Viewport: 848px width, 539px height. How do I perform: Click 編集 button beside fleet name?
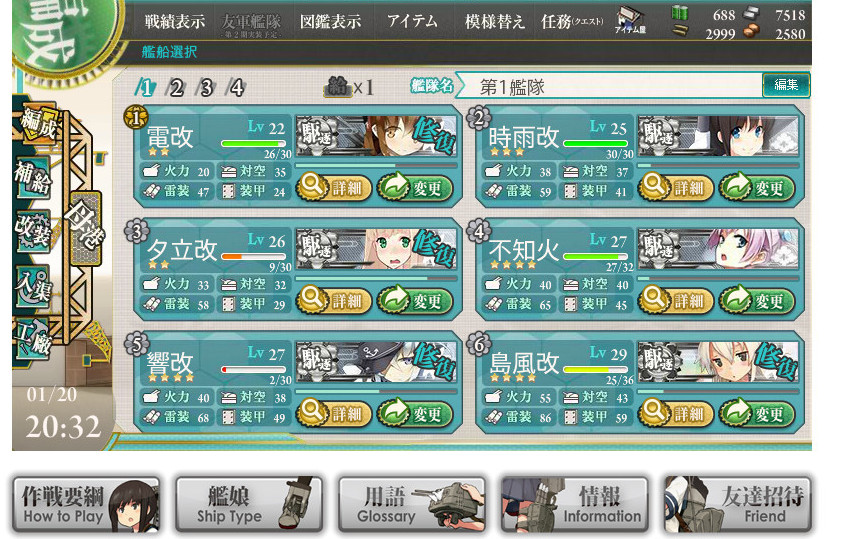coord(786,85)
